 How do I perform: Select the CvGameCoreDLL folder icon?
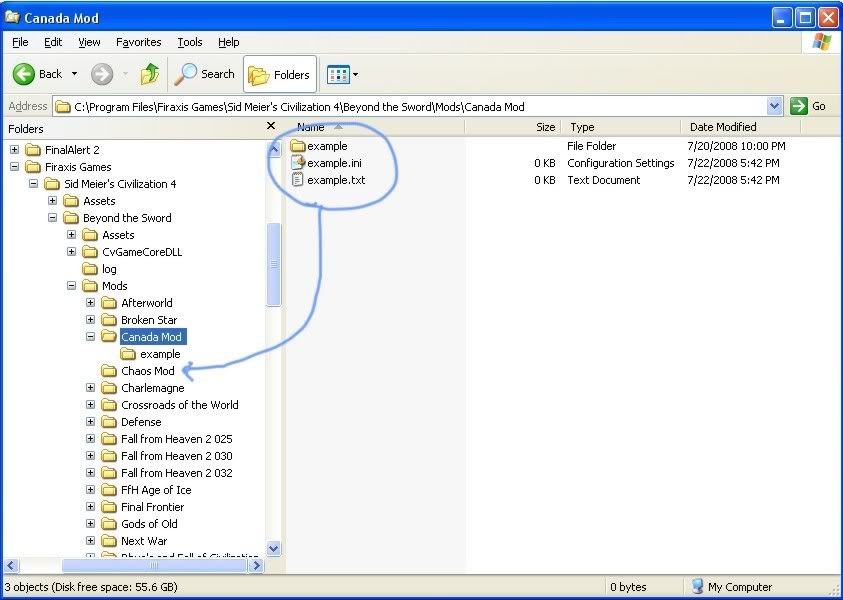pos(90,252)
